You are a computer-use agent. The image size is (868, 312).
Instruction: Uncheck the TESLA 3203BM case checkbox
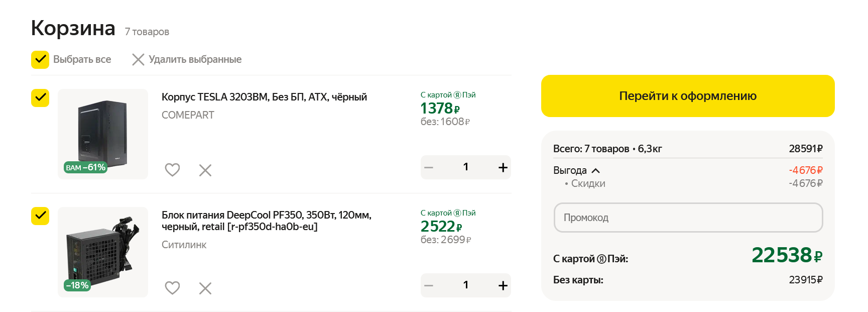pyautogui.click(x=40, y=97)
